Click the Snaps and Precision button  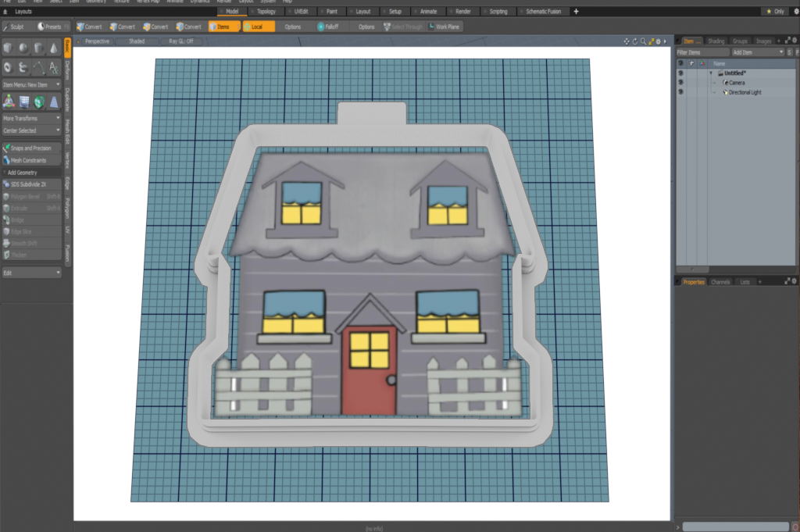31,148
